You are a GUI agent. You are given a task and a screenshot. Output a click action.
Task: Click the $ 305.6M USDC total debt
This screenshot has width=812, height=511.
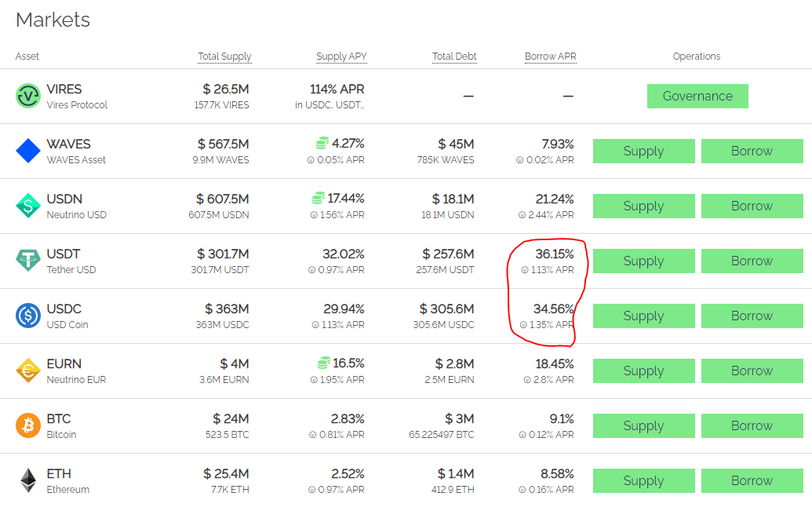(x=447, y=309)
